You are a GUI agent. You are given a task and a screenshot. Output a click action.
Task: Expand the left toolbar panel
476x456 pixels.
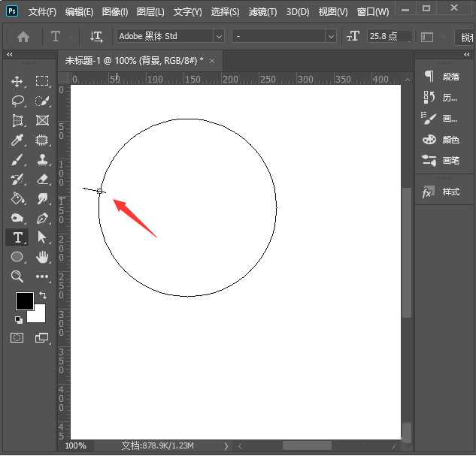[x=9, y=55]
